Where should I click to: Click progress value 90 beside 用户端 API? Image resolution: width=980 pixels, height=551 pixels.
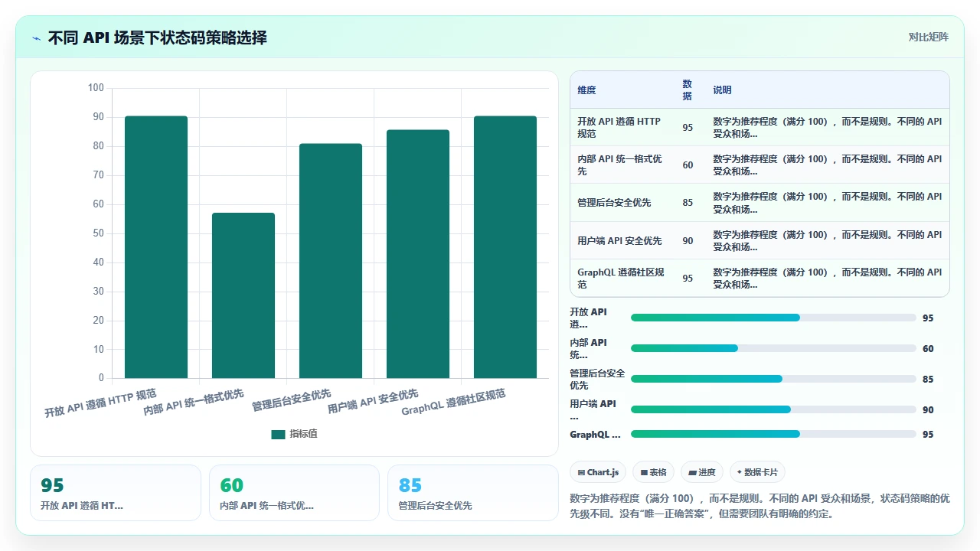[x=928, y=409]
